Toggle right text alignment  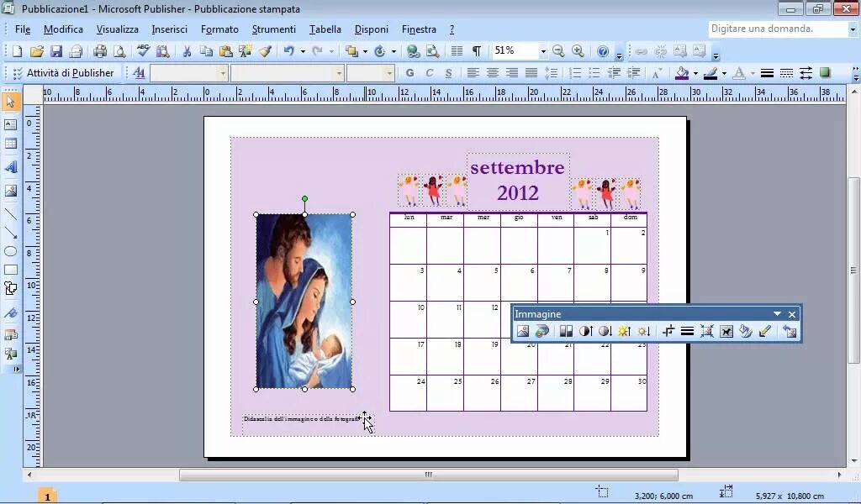pyautogui.click(x=512, y=73)
